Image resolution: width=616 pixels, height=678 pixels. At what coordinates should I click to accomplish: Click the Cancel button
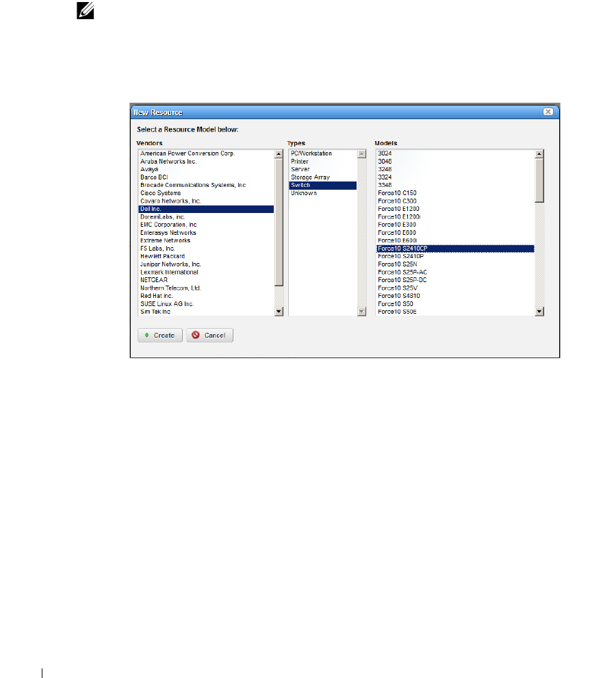tap(209, 335)
